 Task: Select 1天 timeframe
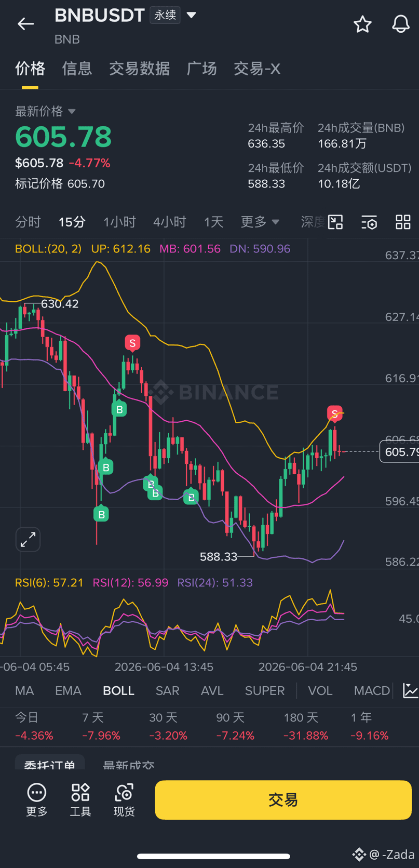click(x=213, y=222)
